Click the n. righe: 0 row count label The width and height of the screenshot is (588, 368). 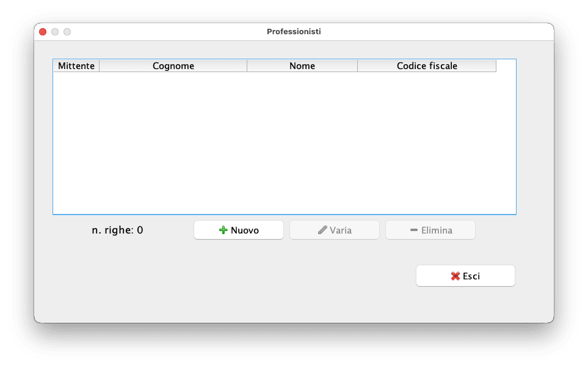[117, 230]
